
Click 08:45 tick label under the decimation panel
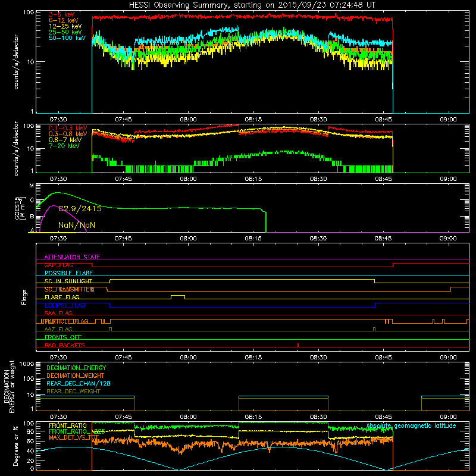pos(383,417)
